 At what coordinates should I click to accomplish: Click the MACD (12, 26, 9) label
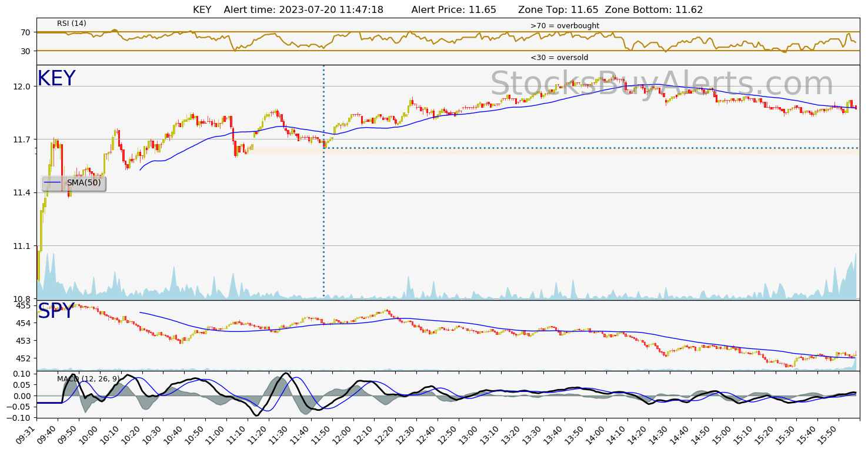(x=88, y=379)
